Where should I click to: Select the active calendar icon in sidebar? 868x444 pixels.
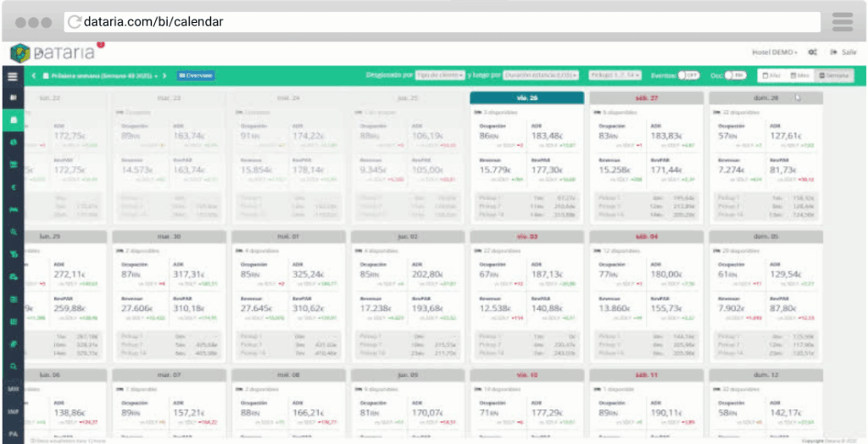13,120
